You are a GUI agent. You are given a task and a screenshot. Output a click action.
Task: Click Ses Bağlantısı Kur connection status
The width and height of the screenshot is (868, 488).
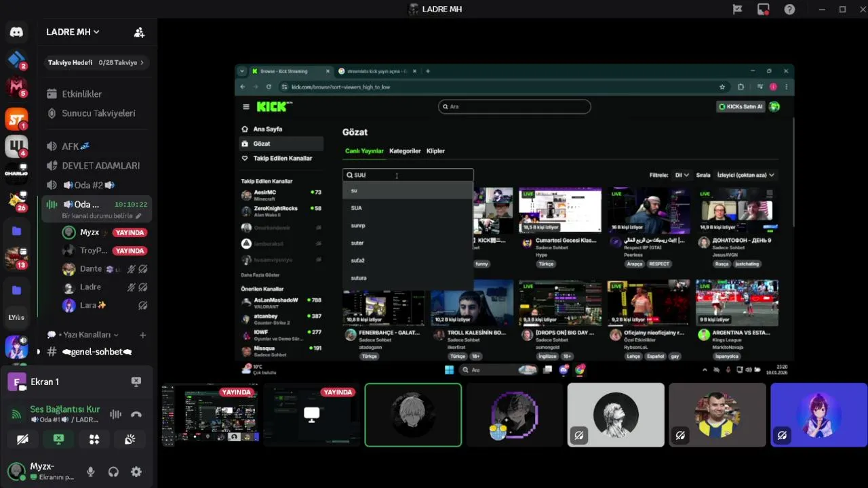(x=65, y=409)
